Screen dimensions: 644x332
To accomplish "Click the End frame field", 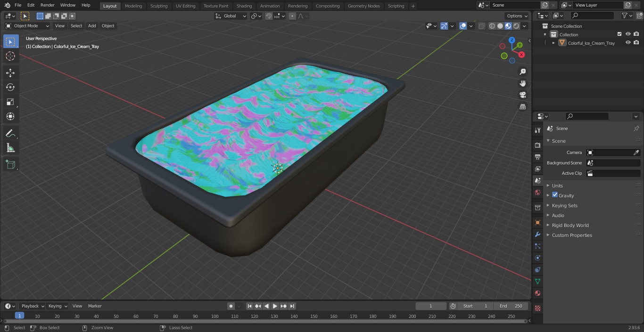I will coord(511,306).
